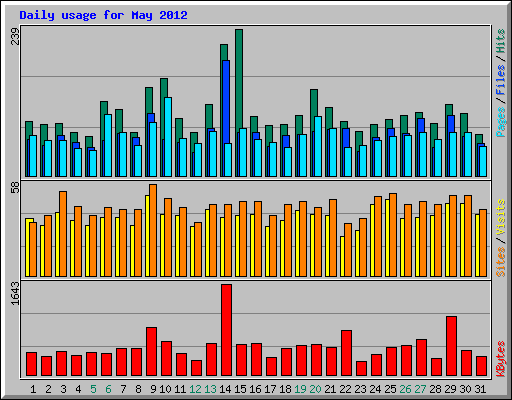Image resolution: width=512 pixels, height=400 pixels.
Task: Click day label 15 on the x-axis
Action: pyautogui.click(x=240, y=389)
